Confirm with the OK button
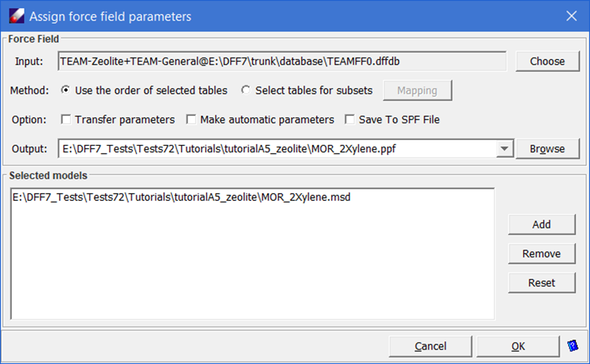The width and height of the screenshot is (590, 364). 518,346
